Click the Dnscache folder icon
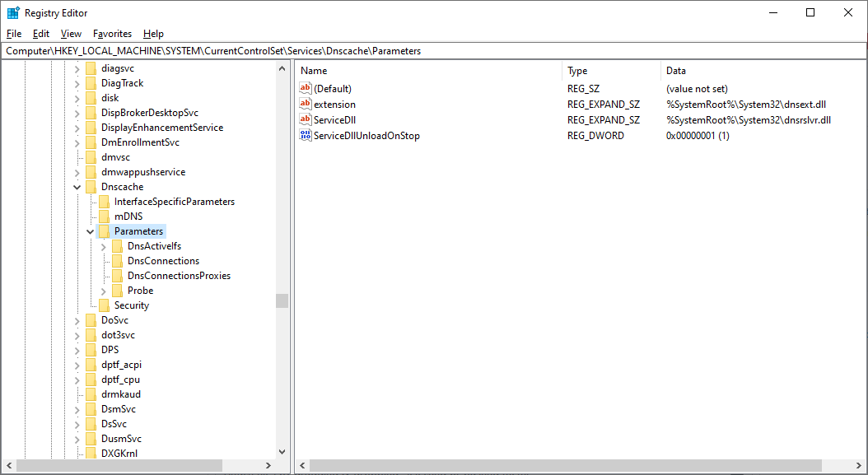Screen dimensions: 868x475 click(x=91, y=187)
